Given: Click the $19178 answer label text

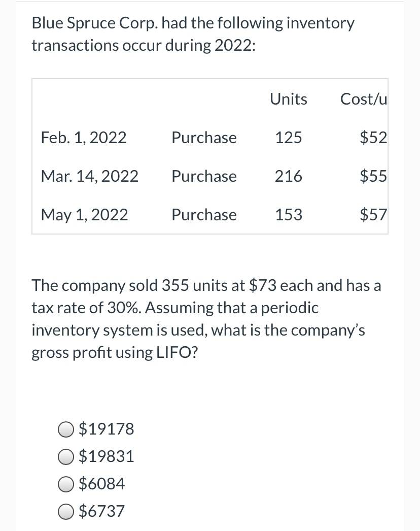Looking at the screenshot, I should 107,429.
